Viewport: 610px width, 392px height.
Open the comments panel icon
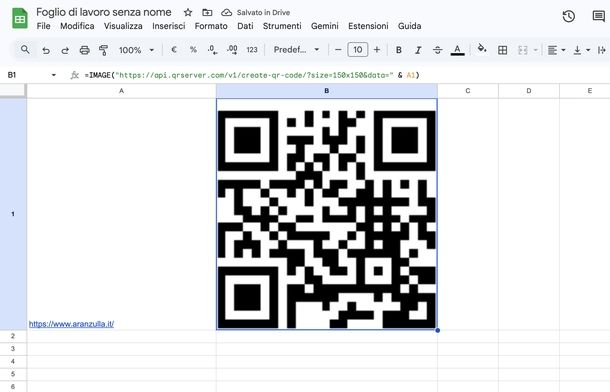coord(598,16)
